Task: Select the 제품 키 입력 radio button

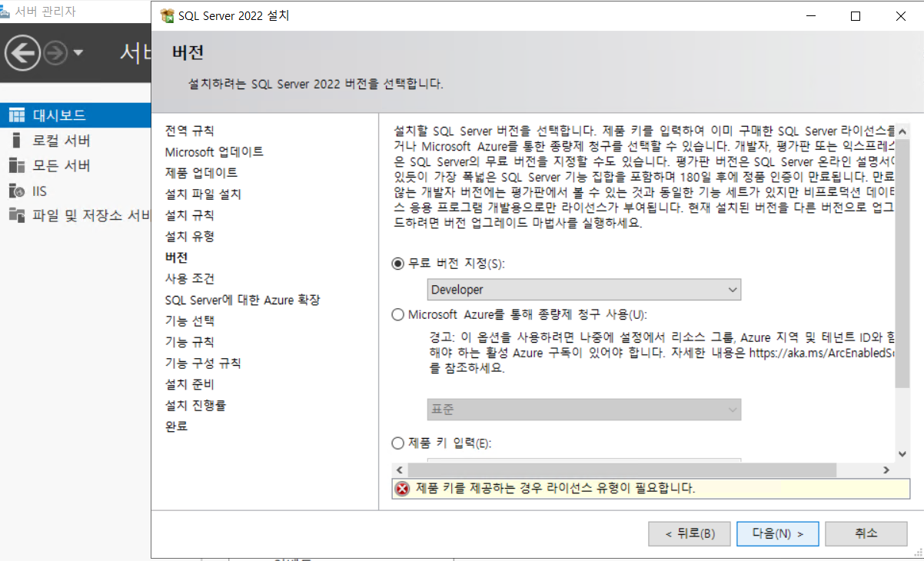Action: pyautogui.click(x=397, y=443)
